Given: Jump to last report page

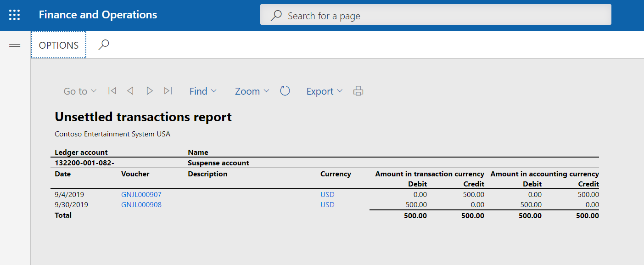Looking at the screenshot, I should pyautogui.click(x=168, y=91).
